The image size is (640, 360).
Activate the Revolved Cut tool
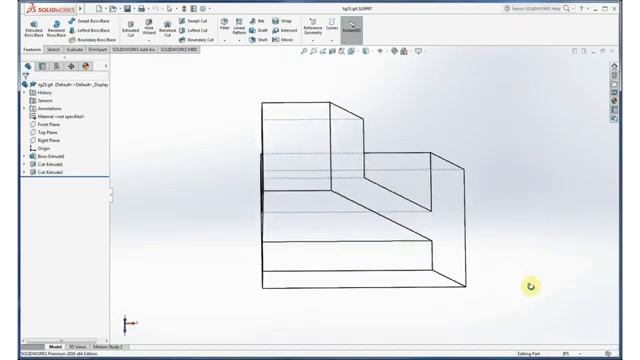(x=167, y=29)
